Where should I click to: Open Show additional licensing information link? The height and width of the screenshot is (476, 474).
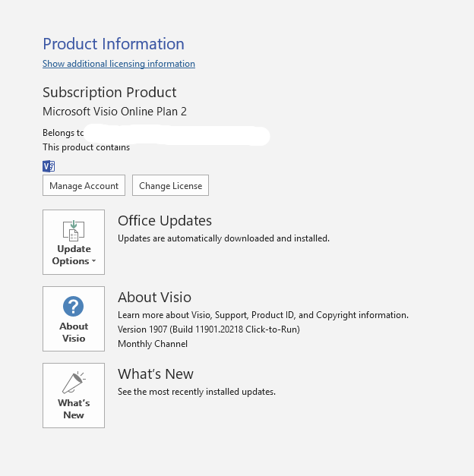pos(118,64)
